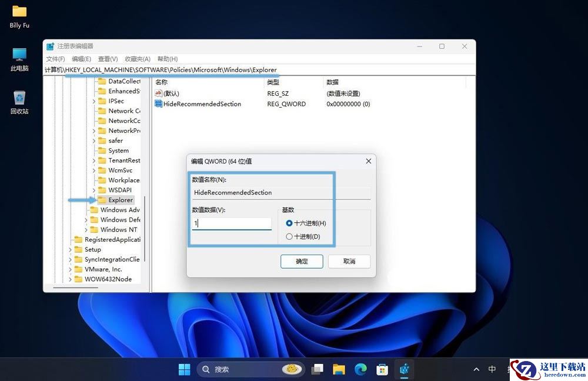Click the Windows Start button
Screen dimensions: 588x381
[x=184, y=369]
